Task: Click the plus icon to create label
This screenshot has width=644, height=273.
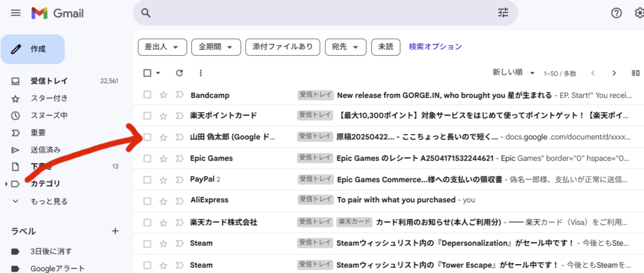Action: (115, 231)
